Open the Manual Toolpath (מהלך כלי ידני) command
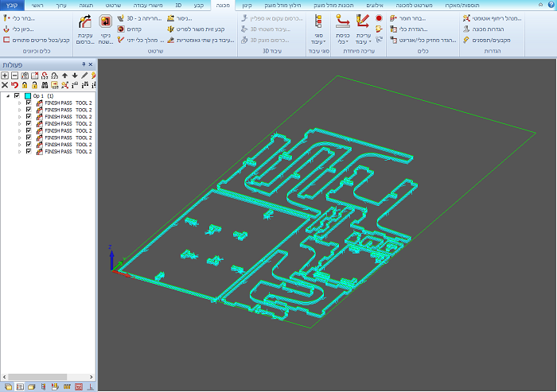Image resolution: width=557 pixels, height=392 pixels. [140, 40]
